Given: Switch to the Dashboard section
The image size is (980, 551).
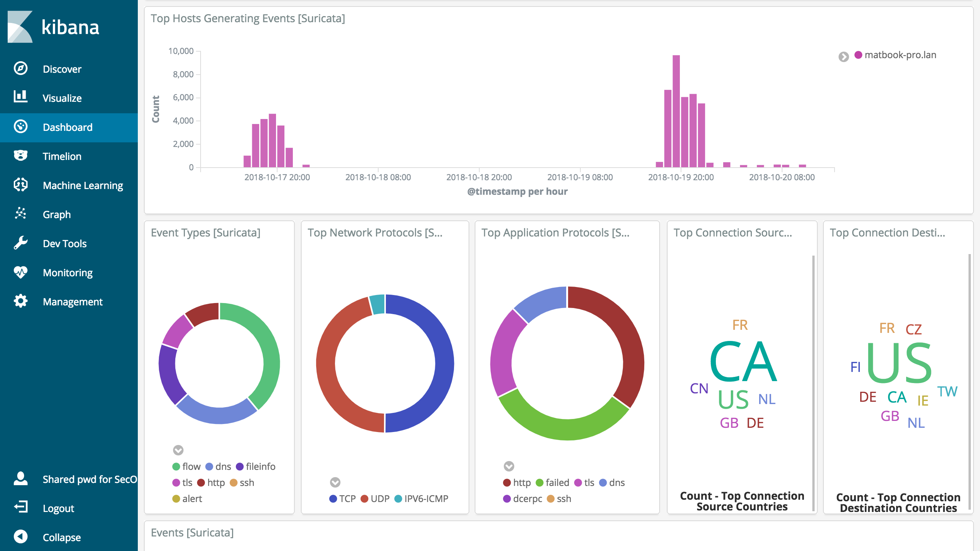Looking at the screenshot, I should point(67,127).
